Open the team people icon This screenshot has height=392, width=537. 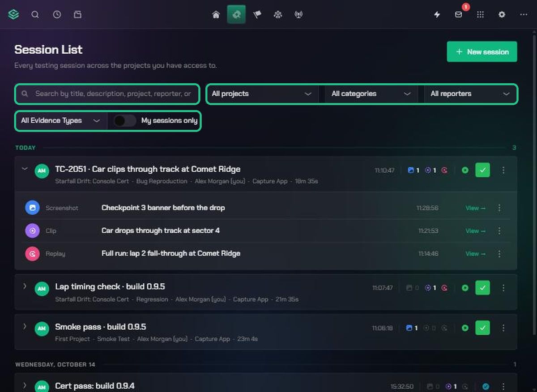click(x=278, y=15)
